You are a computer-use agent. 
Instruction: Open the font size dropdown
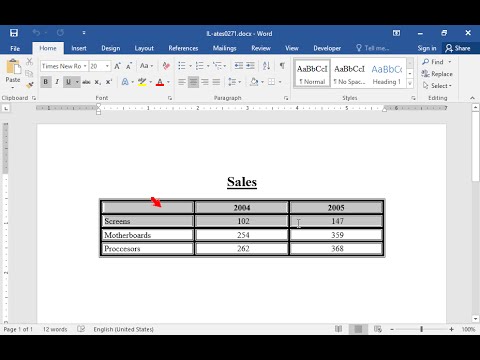[x=107, y=66]
